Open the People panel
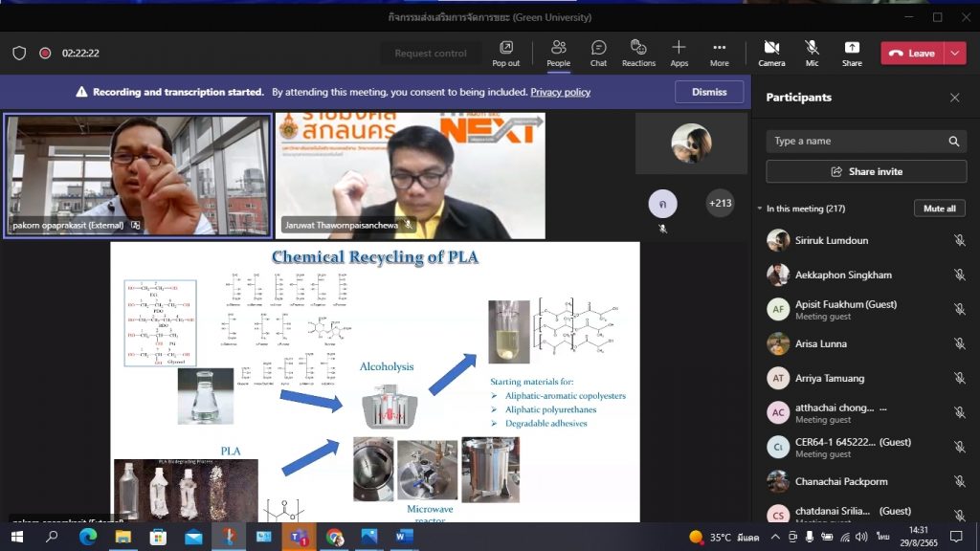 558,53
